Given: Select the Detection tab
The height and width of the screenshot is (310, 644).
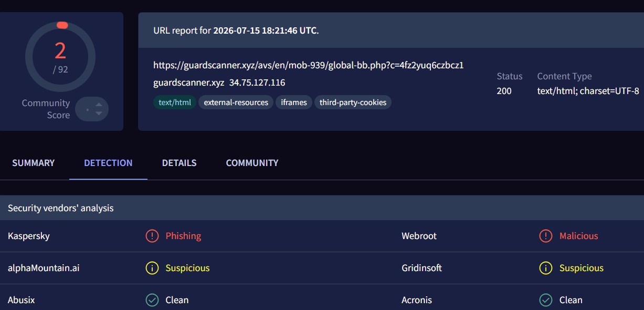Looking at the screenshot, I should [x=108, y=163].
